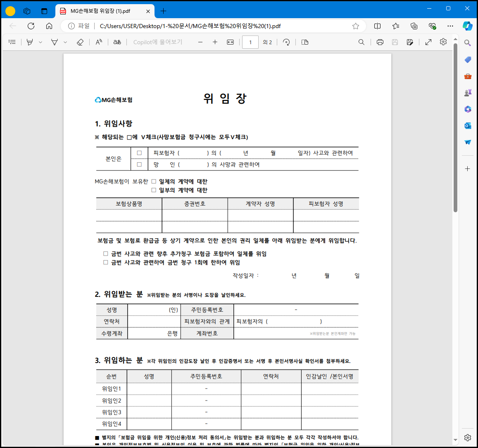Close the MG손해보험 위임장 tab
The image size is (478, 448).
pyautogui.click(x=148, y=11)
